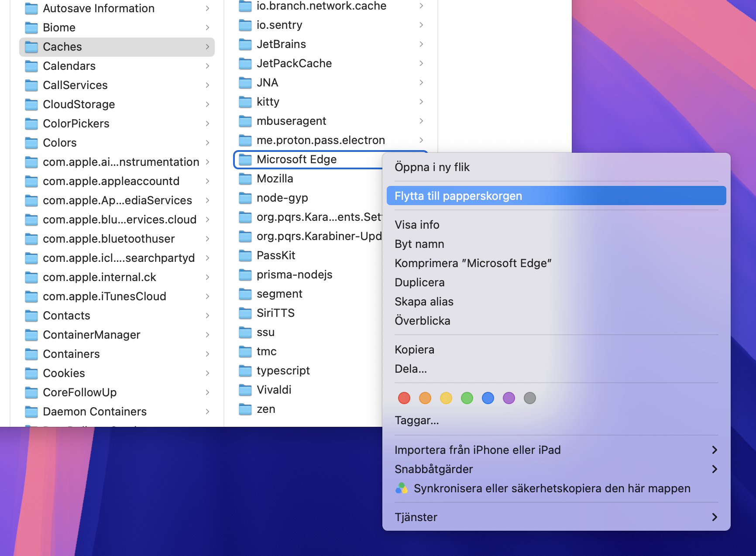Apply the green tag color

tap(467, 398)
